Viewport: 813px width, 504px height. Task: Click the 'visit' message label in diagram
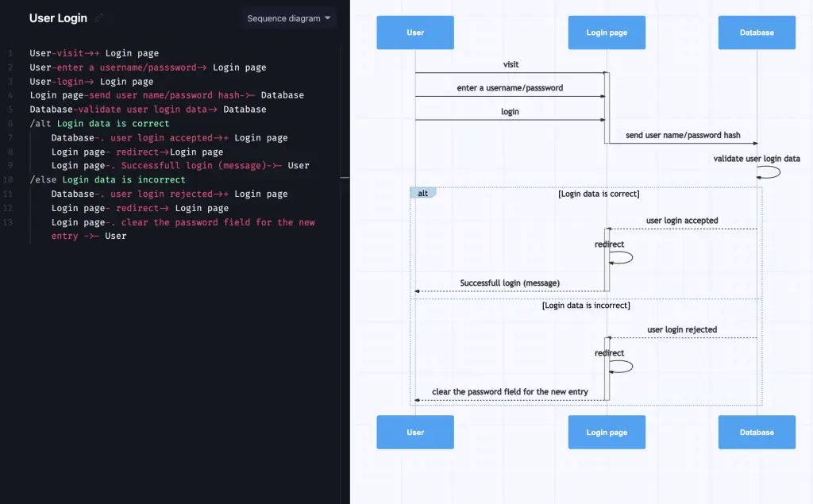(x=511, y=64)
